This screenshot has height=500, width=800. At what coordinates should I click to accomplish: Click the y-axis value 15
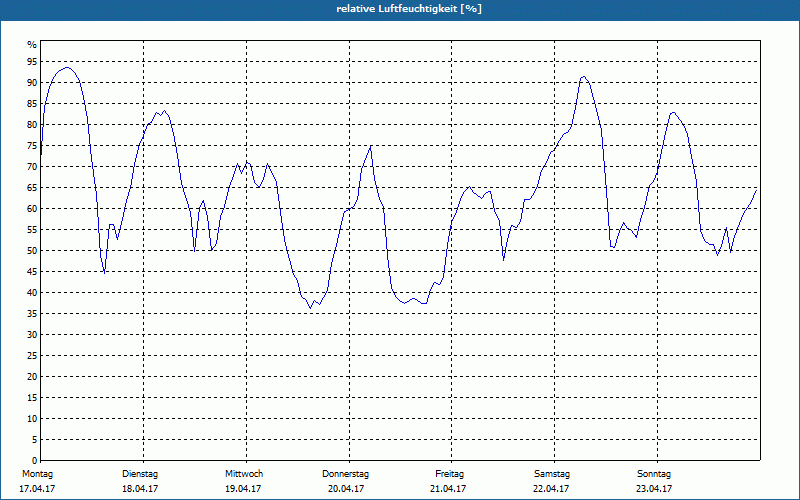point(32,398)
